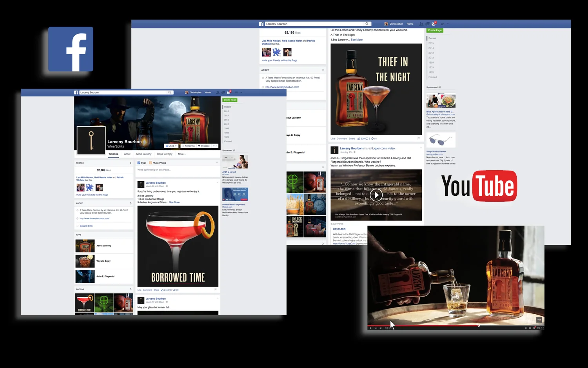Open friend requests icon in the front Facebook window

218,93
